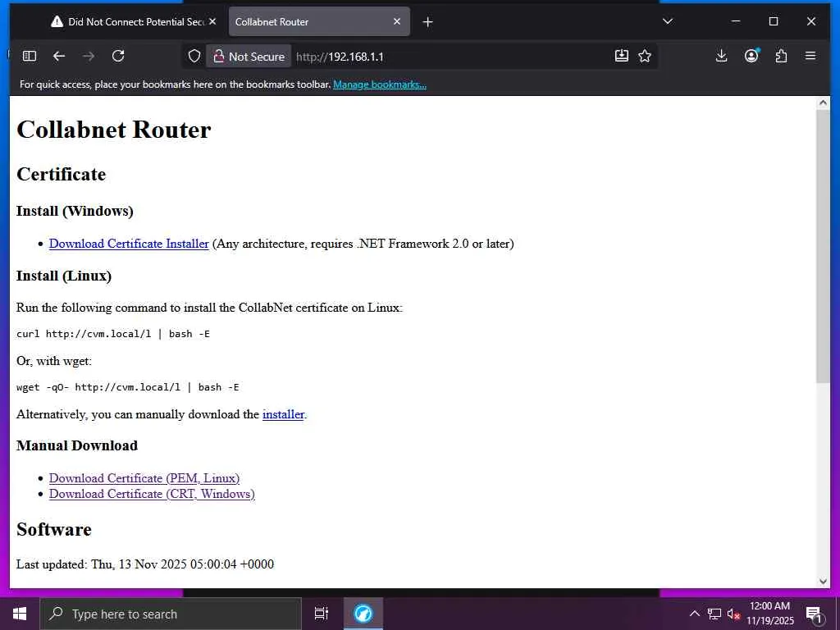Maximize the browser window
Viewport: 840px width, 630px height.
point(774,21)
